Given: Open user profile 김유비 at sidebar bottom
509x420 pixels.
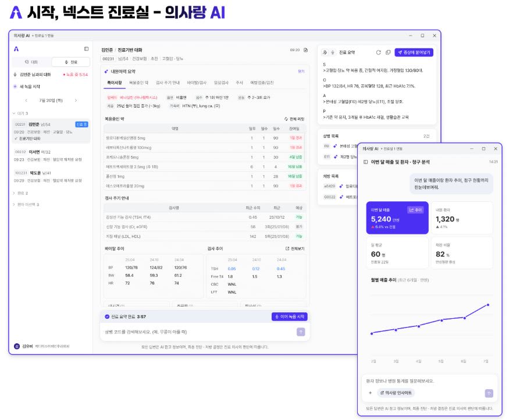Looking at the screenshot, I should (x=41, y=346).
